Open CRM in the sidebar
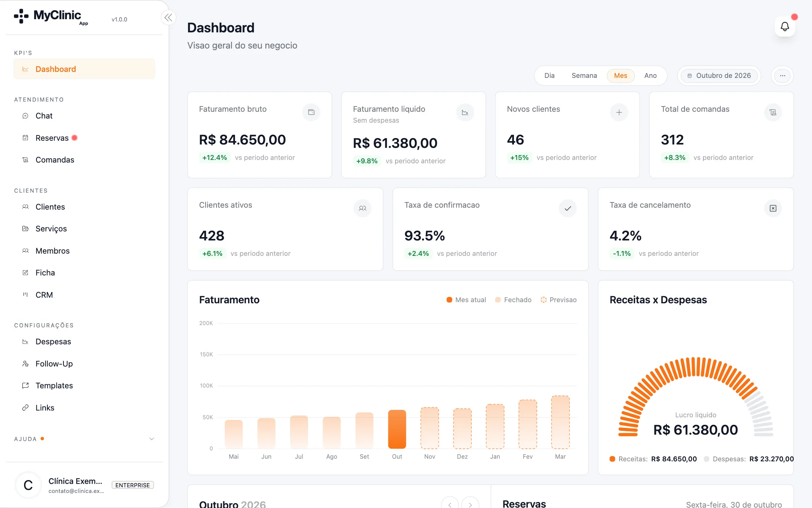812x508 pixels. click(84, 295)
